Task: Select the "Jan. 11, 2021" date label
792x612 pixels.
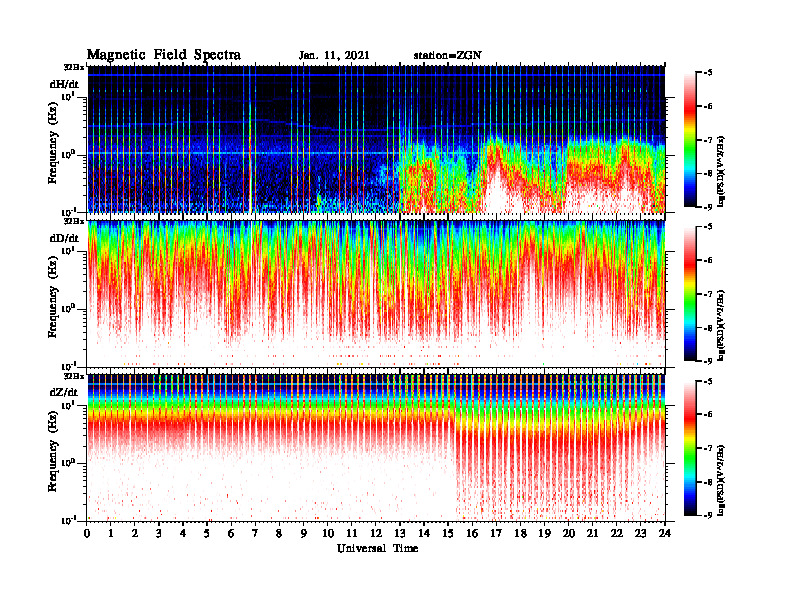Action: (334, 56)
